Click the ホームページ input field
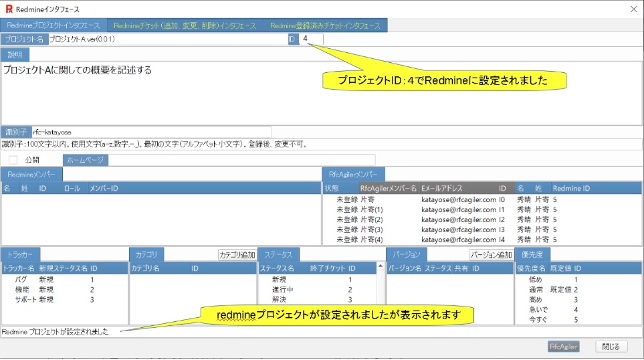The image size is (644, 360). pyautogui.click(x=241, y=160)
